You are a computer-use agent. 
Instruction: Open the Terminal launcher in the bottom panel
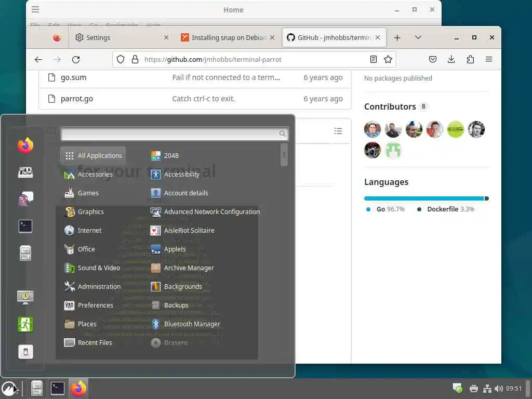click(58, 389)
